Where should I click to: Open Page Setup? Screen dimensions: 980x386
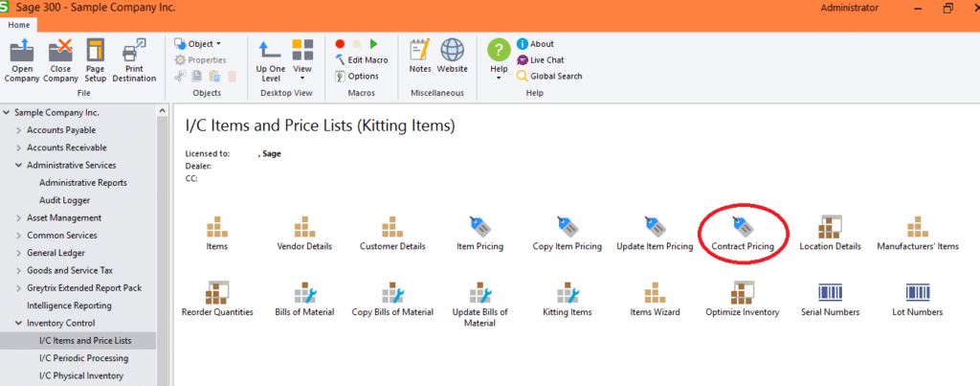pos(96,60)
